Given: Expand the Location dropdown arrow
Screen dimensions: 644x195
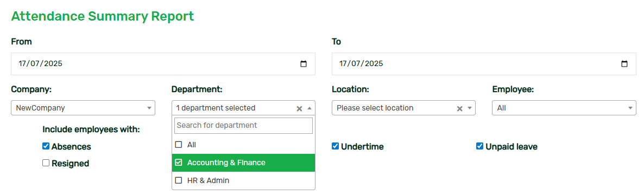Looking at the screenshot, I should [470, 108].
